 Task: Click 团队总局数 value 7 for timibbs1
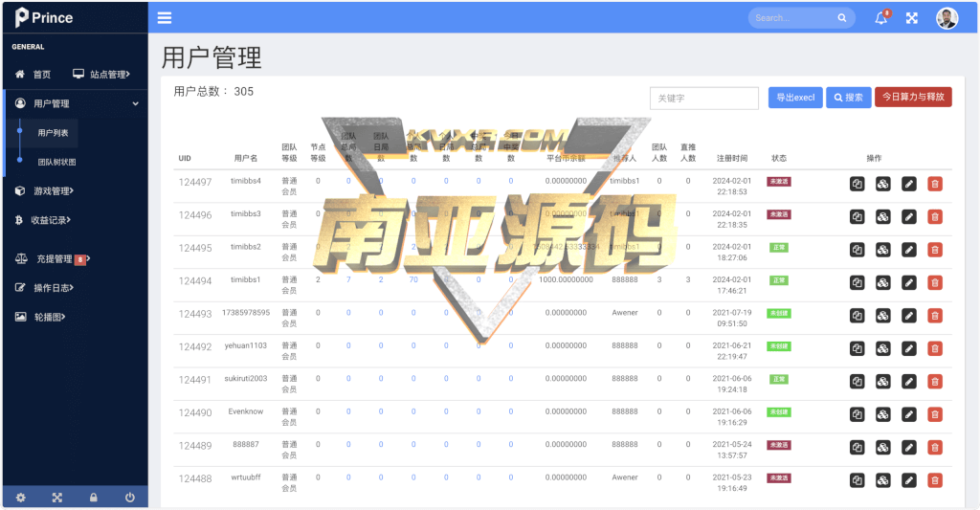click(x=348, y=279)
